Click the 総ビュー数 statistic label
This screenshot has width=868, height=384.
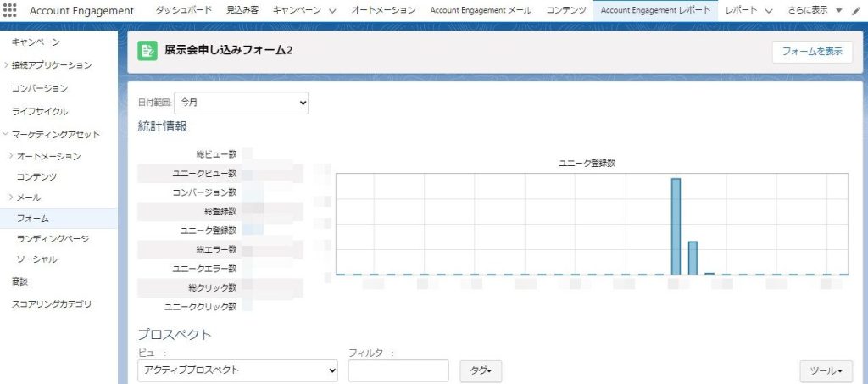click(216, 154)
